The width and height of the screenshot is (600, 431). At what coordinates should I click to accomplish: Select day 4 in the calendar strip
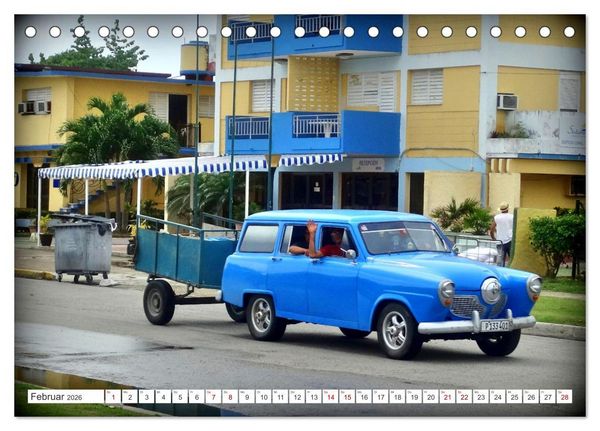pyautogui.click(x=163, y=397)
